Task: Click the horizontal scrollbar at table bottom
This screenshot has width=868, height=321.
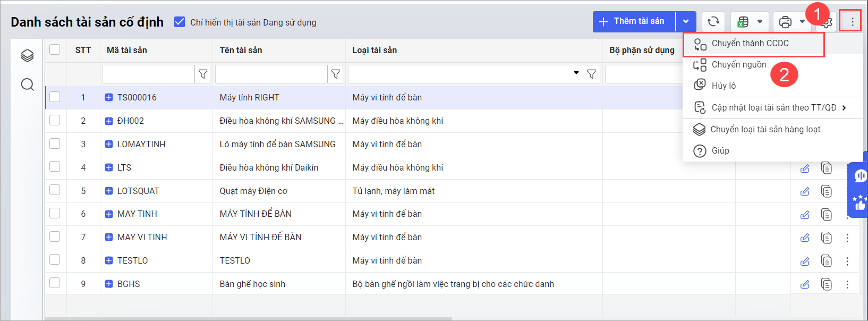Action: coord(249,319)
